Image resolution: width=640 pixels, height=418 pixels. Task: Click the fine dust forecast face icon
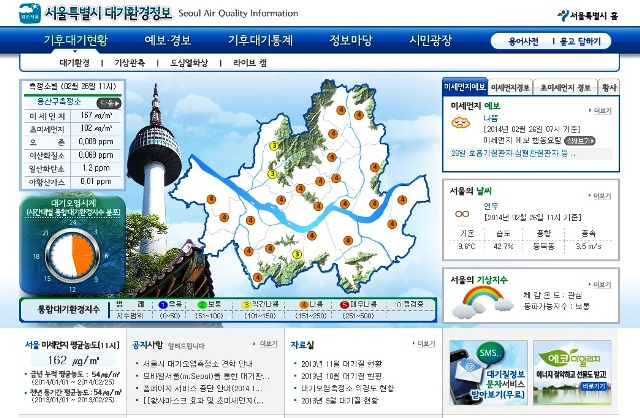(459, 122)
